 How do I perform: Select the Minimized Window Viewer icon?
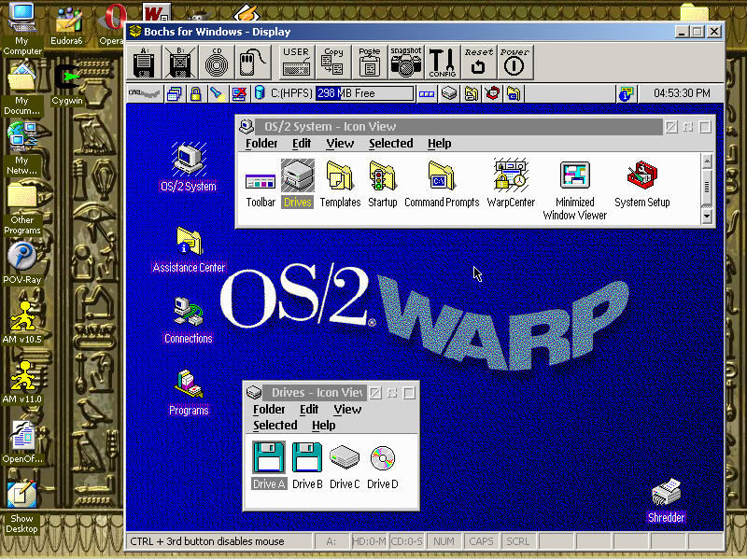click(x=575, y=190)
